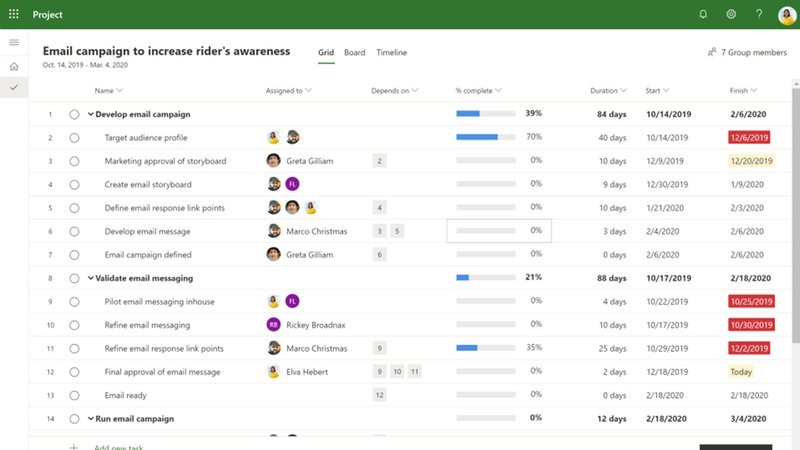
Task: Click the project title 'Email campaign to increase rider's awareness'
Action: 166,51
